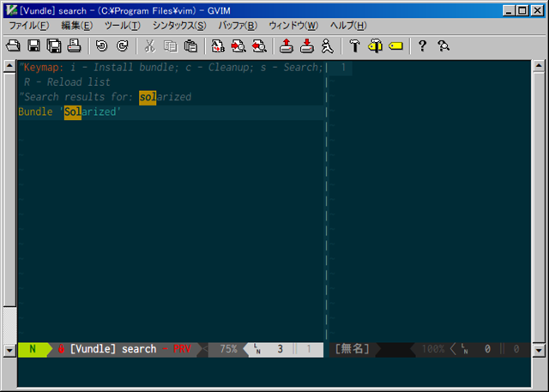The width and height of the screenshot is (549, 392).
Task: Click the Print toolbar icon
Action: tap(74, 45)
